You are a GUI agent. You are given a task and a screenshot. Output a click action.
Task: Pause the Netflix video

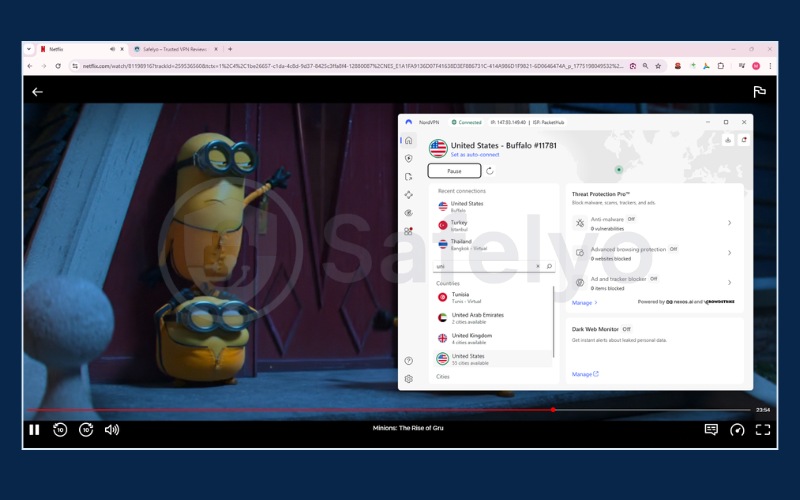34,430
